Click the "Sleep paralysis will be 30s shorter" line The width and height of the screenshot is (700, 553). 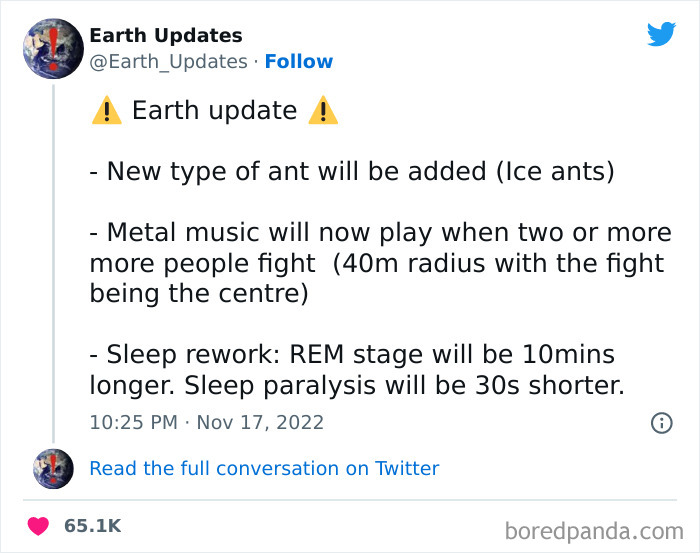pyautogui.click(x=357, y=386)
